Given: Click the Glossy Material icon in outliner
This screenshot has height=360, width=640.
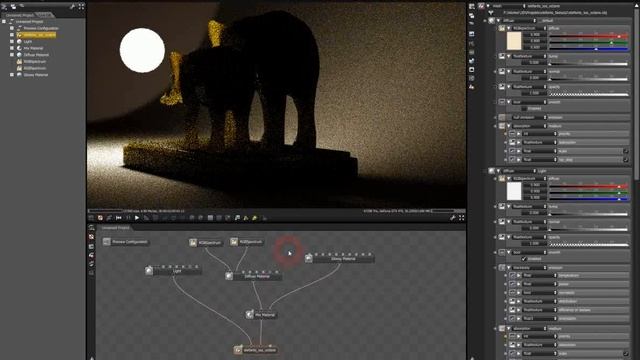Looking at the screenshot, I should pos(19,75).
